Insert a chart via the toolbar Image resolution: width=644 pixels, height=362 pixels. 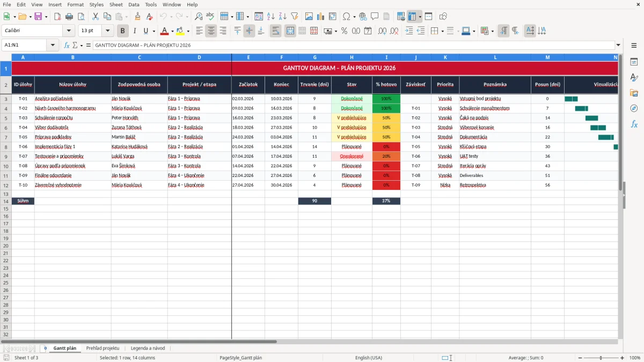(x=321, y=17)
